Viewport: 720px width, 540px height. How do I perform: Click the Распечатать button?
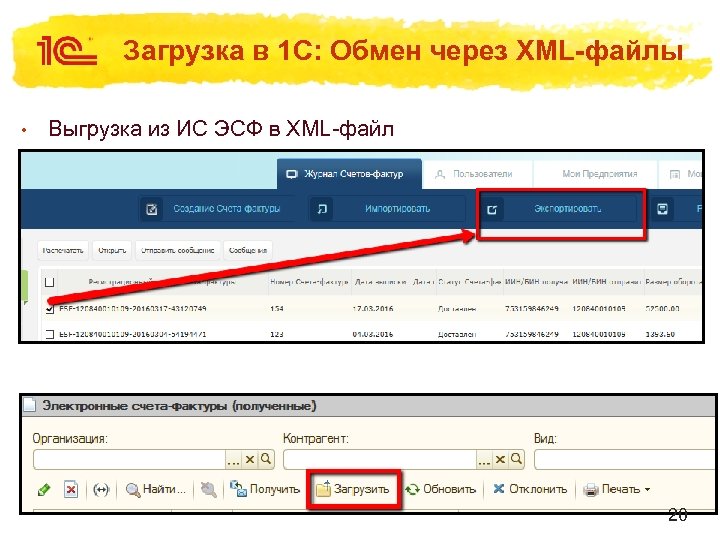[x=63, y=250]
